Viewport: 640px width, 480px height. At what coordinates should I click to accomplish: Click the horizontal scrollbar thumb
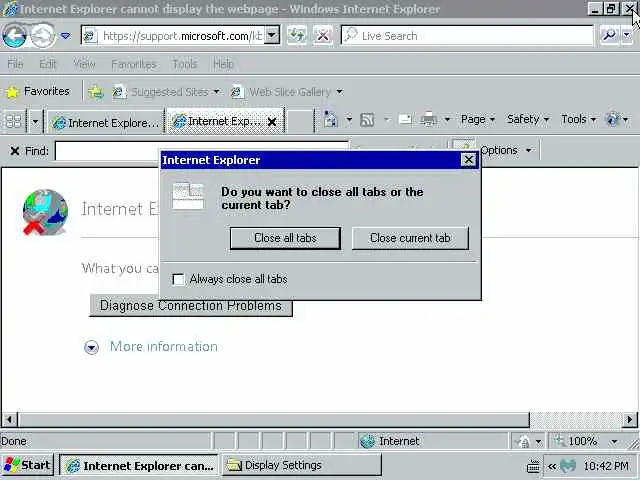(x=273, y=419)
